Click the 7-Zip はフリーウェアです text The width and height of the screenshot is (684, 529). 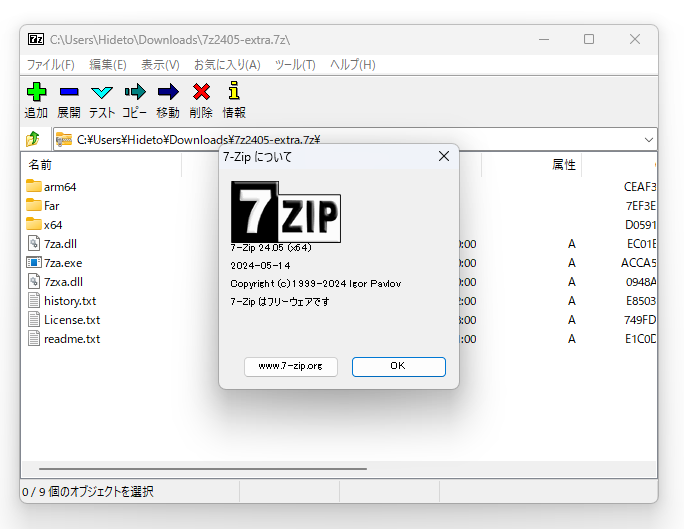[x=280, y=301]
